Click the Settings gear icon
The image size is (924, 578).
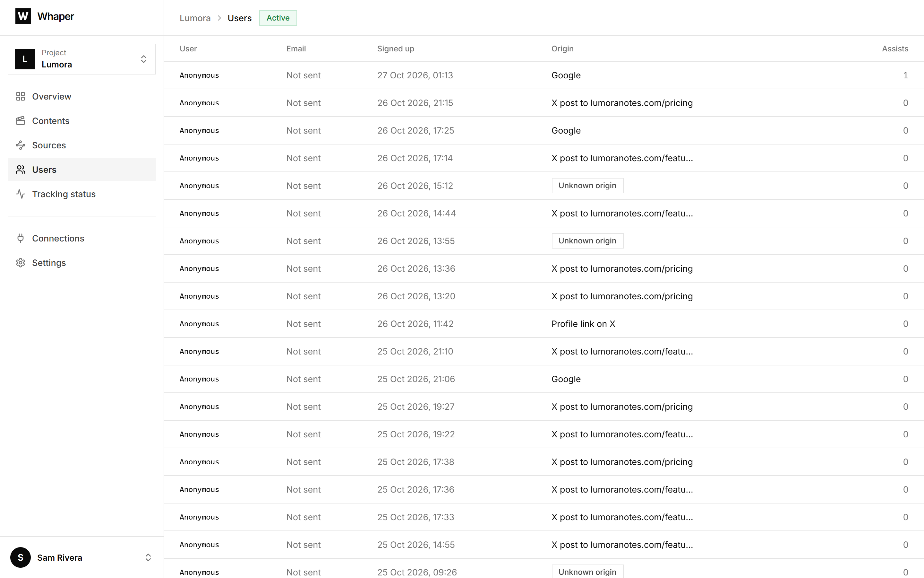21,263
